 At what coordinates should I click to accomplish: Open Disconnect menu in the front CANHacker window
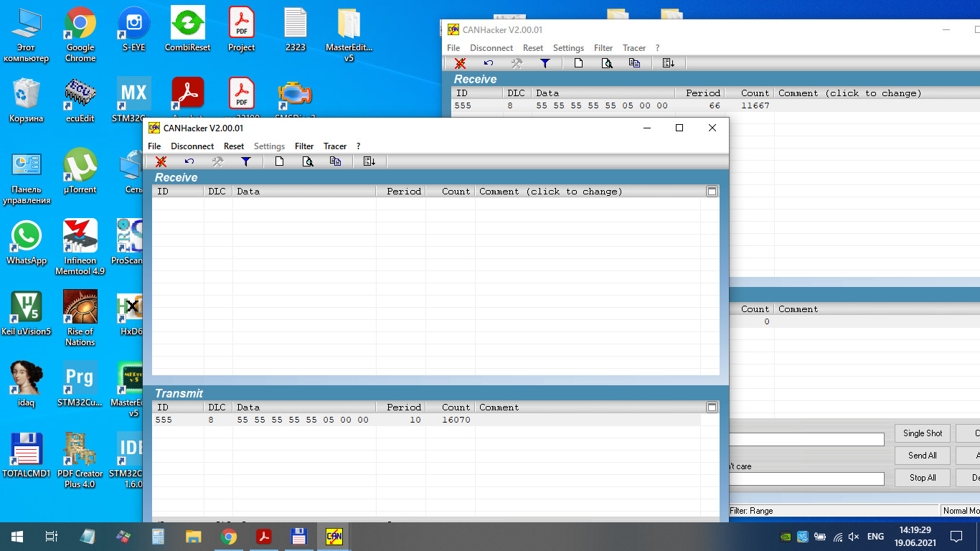(x=192, y=146)
